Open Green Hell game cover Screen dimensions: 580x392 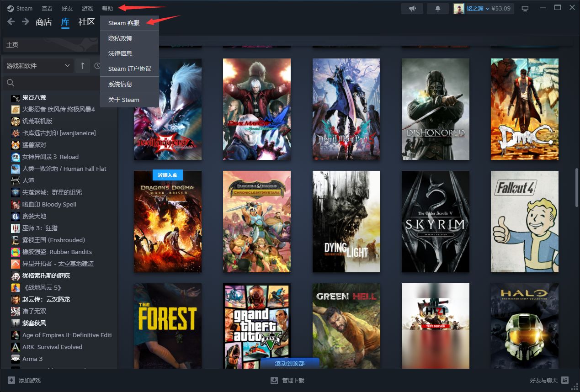[346, 326]
